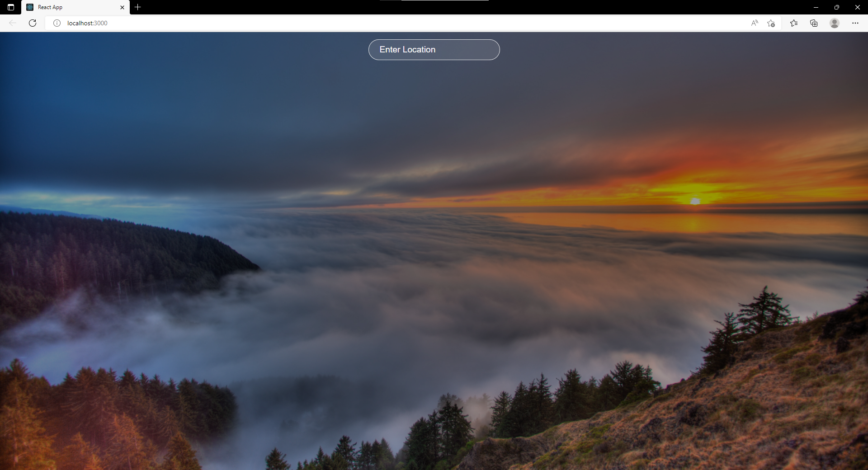Click the React favicon on the tab
Image resolution: width=868 pixels, height=470 pixels.
point(30,7)
